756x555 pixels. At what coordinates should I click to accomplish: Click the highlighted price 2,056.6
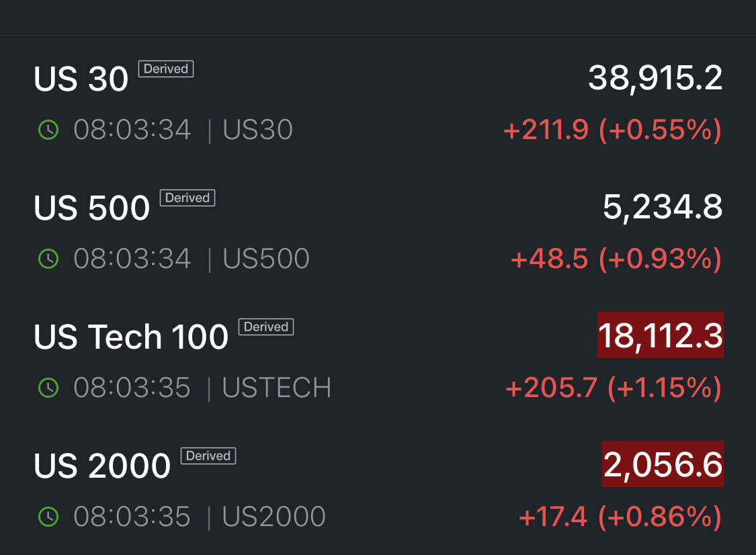pyautogui.click(x=663, y=464)
